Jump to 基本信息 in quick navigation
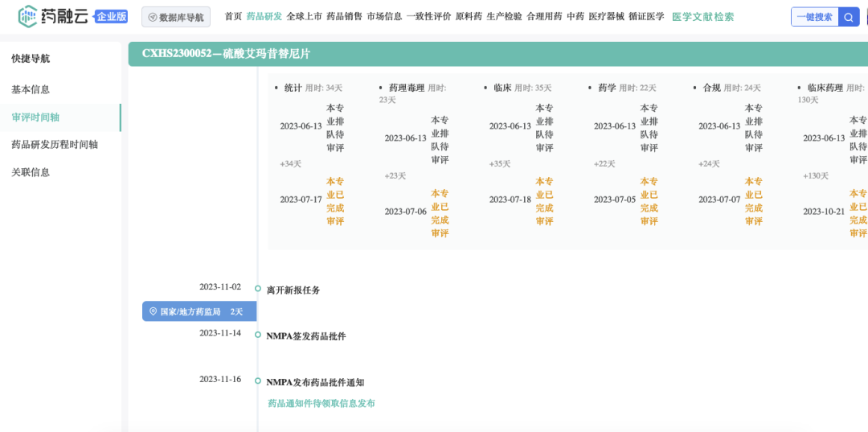This screenshot has width=868, height=432. click(31, 89)
